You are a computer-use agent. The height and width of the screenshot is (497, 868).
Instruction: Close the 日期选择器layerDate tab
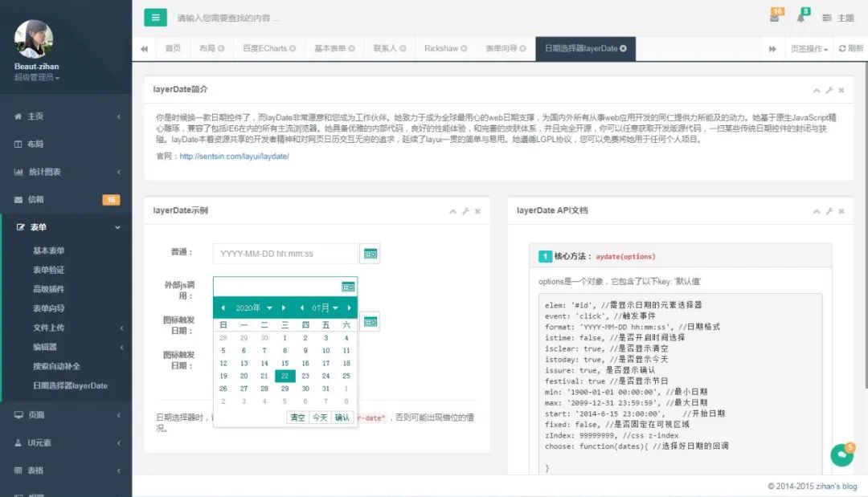(x=624, y=49)
